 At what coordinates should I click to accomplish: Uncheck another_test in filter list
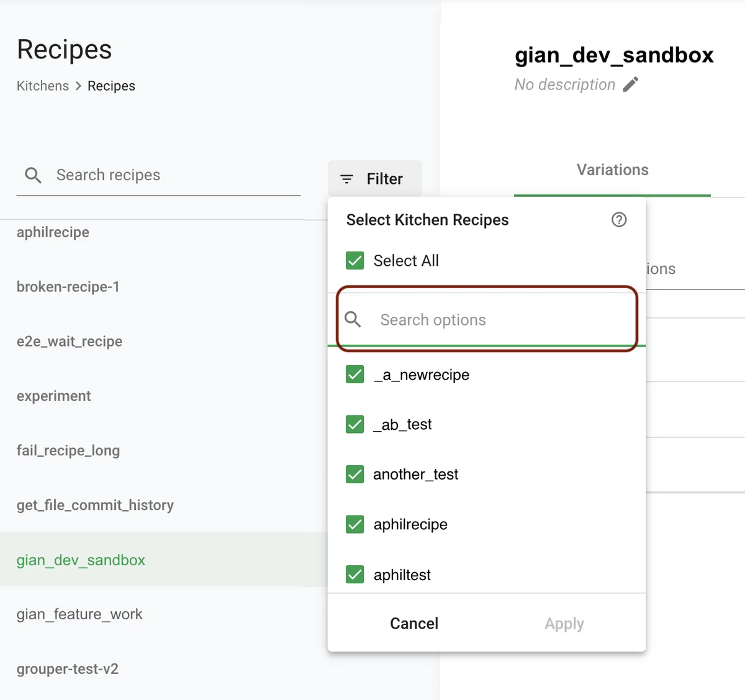pyautogui.click(x=355, y=475)
